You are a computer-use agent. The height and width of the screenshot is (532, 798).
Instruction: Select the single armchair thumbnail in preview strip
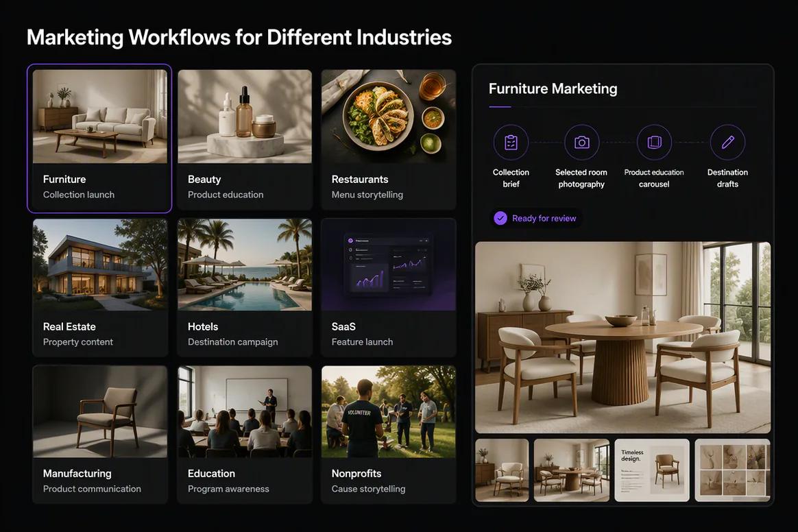point(502,470)
